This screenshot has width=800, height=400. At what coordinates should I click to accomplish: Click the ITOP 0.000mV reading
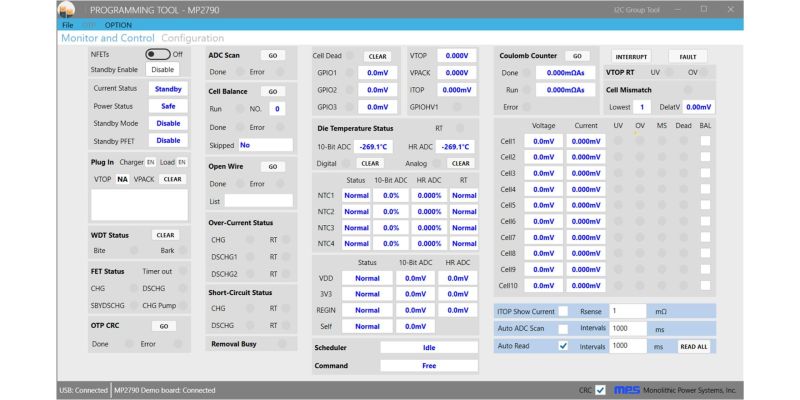tap(457, 90)
